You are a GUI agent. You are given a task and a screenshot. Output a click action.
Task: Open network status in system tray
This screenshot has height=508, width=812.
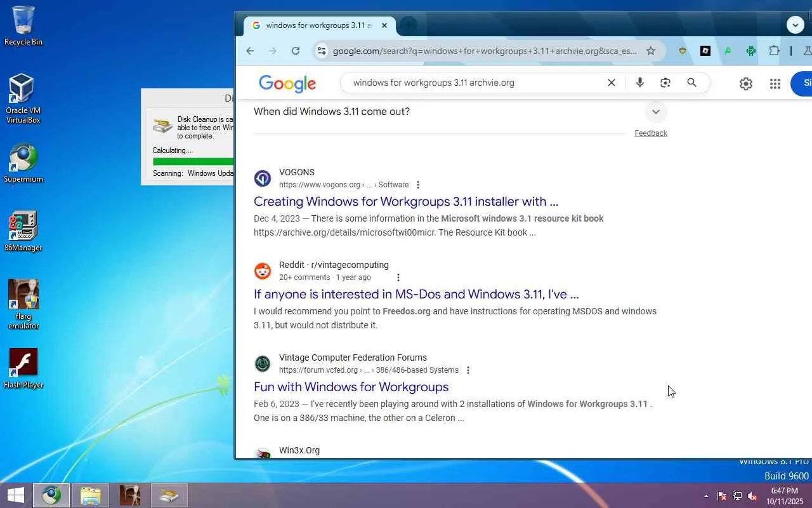click(x=737, y=496)
